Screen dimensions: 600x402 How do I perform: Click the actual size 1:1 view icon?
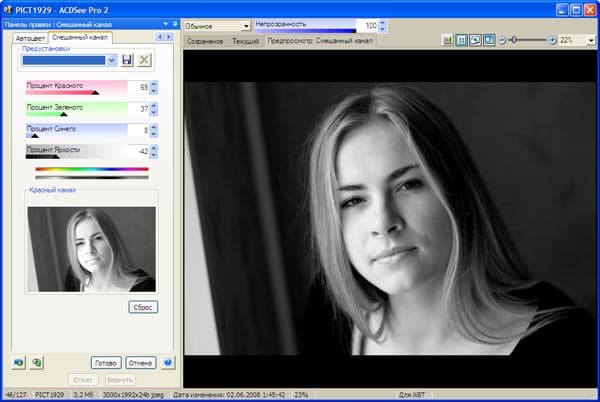pos(461,40)
